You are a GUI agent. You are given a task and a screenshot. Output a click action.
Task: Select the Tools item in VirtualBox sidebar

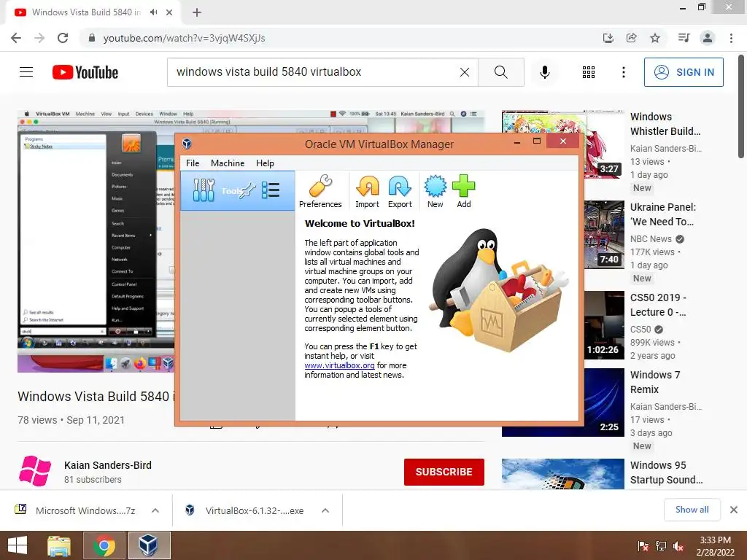coord(238,190)
